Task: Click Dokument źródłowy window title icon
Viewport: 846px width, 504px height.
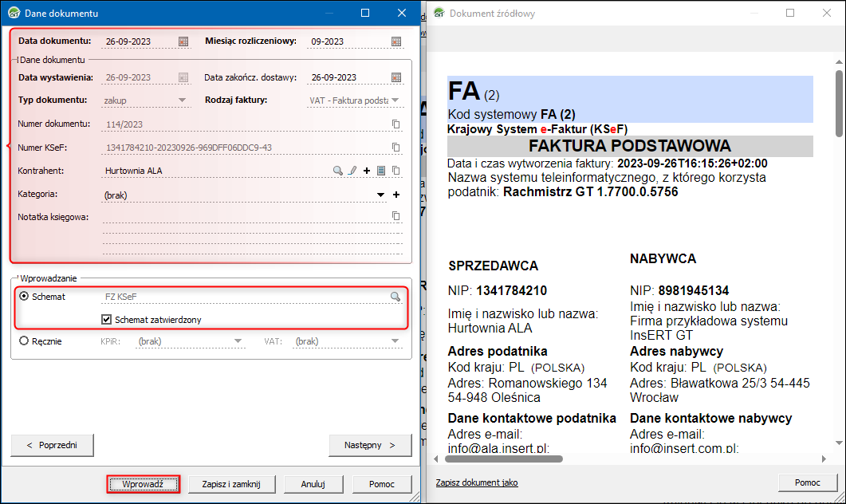Action: 439,13
